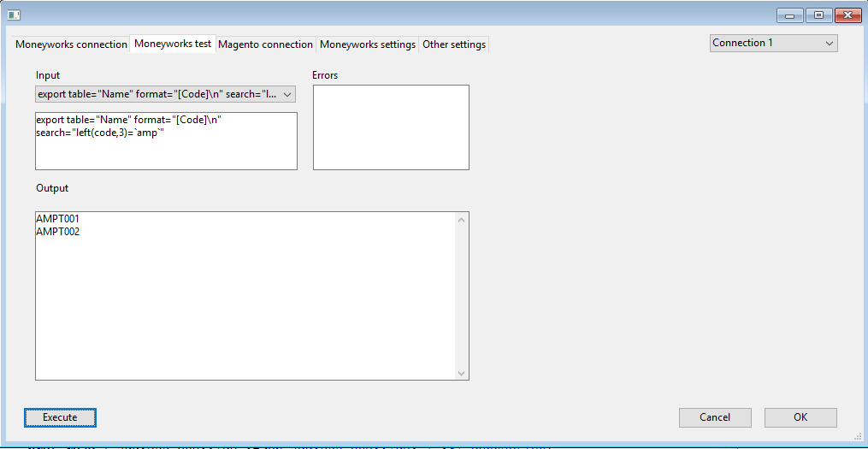Expand the Connection 1 dropdown

pos(773,43)
